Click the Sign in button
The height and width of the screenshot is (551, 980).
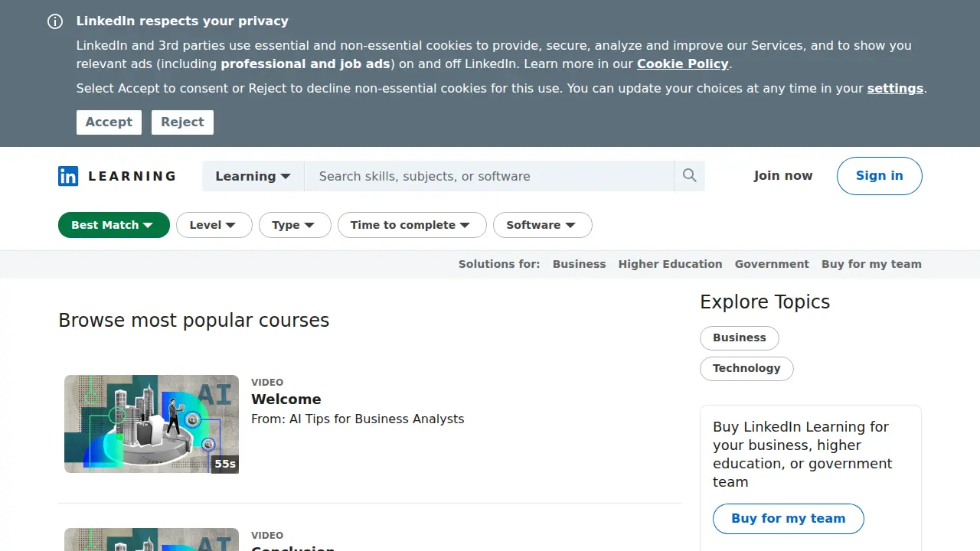point(879,176)
